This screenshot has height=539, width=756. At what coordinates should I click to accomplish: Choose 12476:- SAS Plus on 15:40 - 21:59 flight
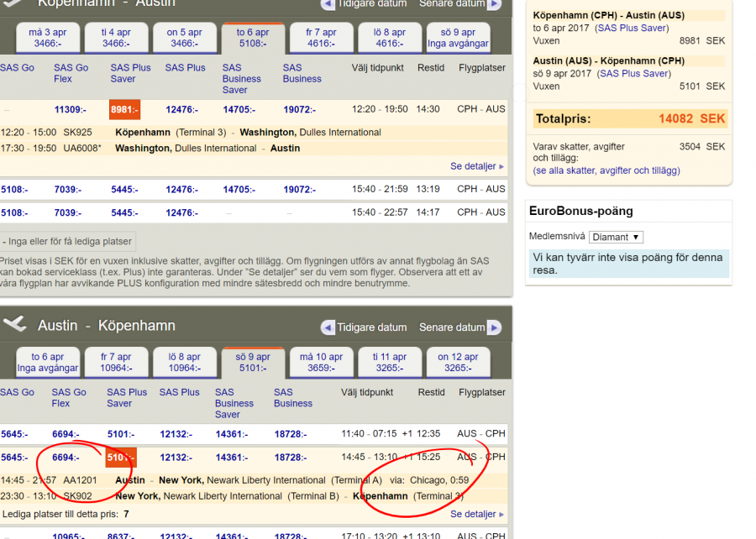(181, 190)
